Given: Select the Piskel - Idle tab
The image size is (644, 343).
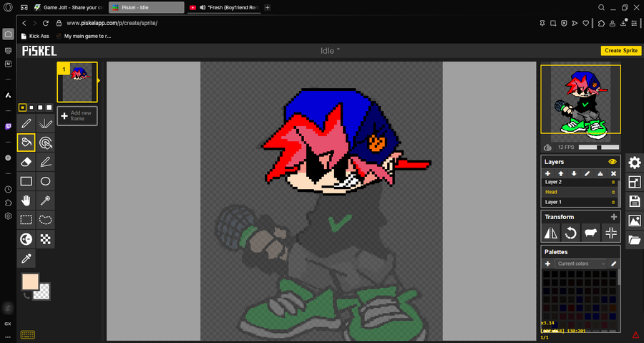Looking at the screenshot, I should click(x=146, y=7).
